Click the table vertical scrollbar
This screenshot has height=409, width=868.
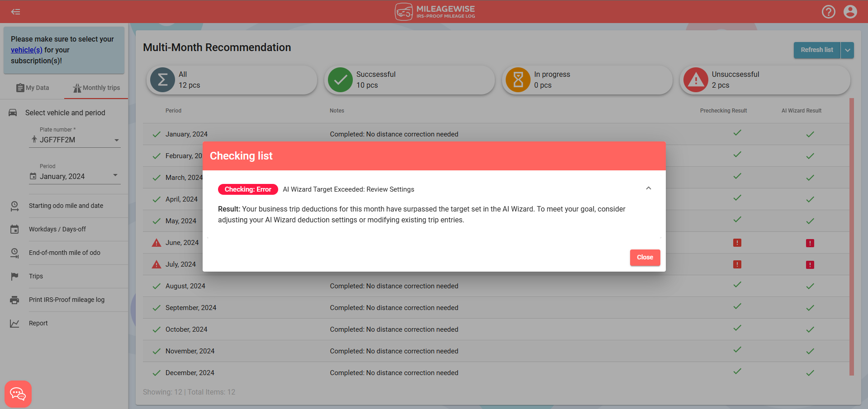pos(852,237)
